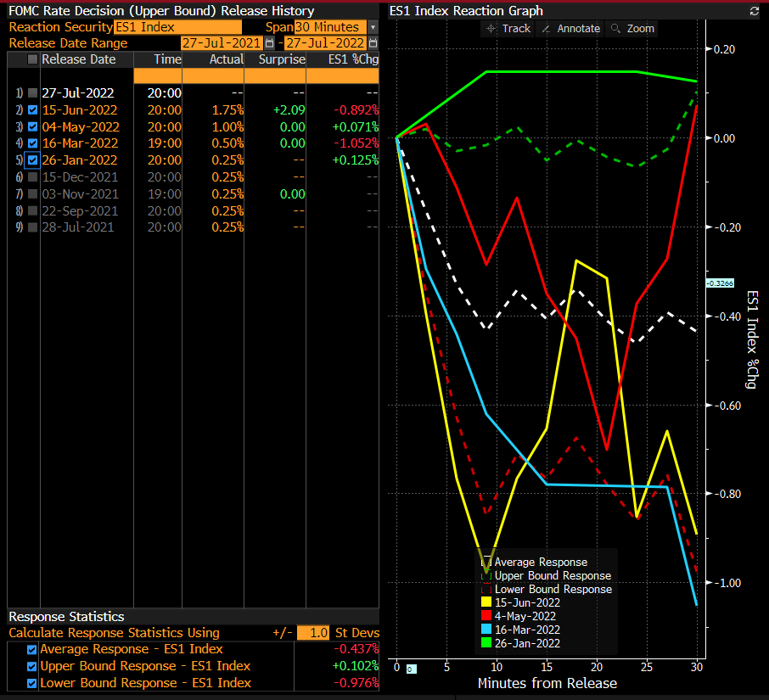
Task: Click the blue 16-Mar-2022 legend marker
Action: click(x=486, y=630)
